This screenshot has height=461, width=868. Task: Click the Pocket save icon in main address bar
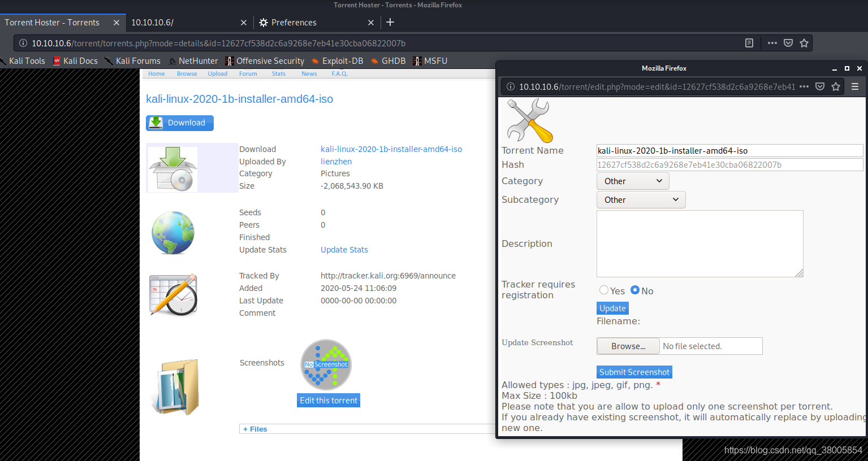788,43
